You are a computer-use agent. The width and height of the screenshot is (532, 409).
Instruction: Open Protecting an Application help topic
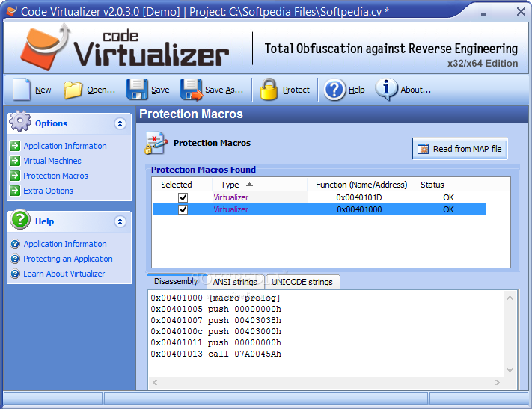68,259
